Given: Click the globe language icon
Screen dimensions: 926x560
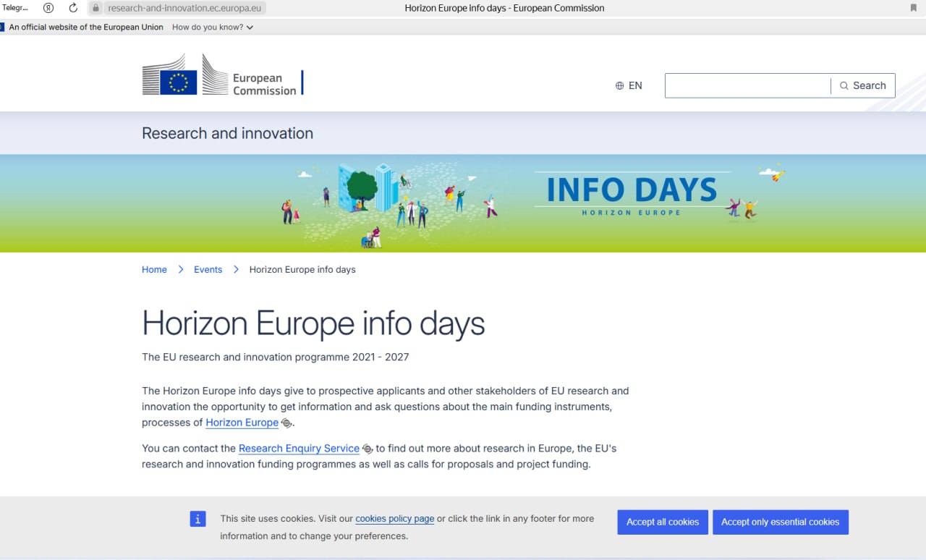Looking at the screenshot, I should coord(619,85).
